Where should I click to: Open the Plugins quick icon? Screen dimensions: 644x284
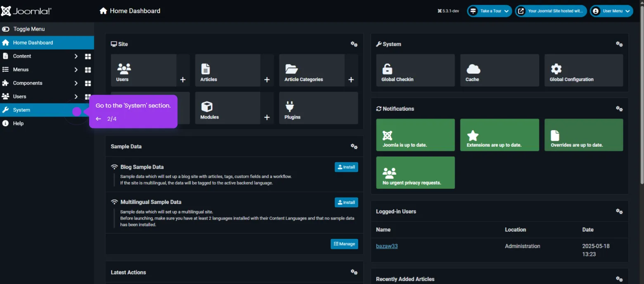tap(318, 108)
